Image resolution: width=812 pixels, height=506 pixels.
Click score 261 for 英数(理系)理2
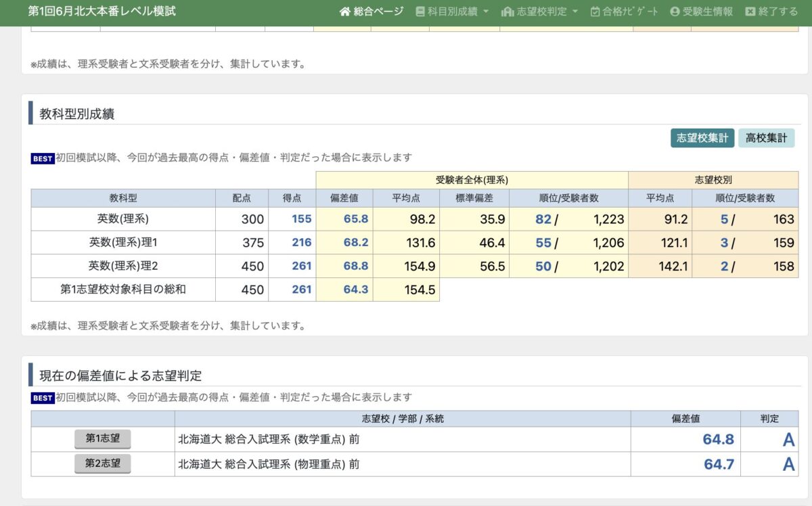point(302,267)
